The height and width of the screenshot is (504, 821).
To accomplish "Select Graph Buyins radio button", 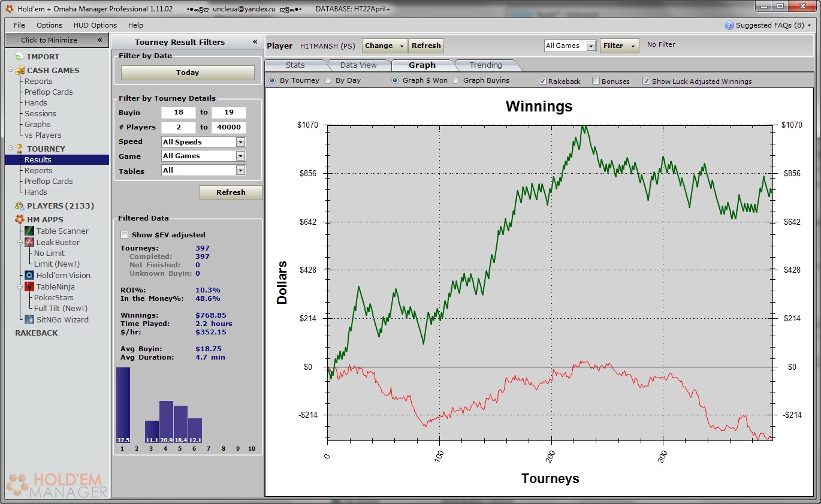I will (455, 80).
